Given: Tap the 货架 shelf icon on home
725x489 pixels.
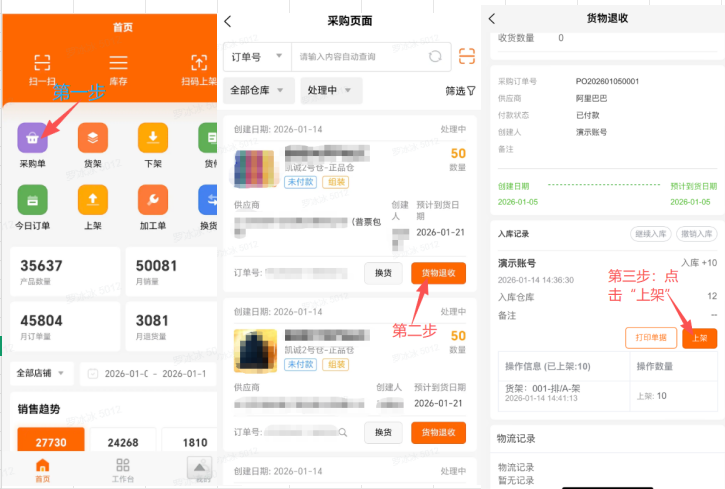Looking at the screenshot, I should (92, 138).
